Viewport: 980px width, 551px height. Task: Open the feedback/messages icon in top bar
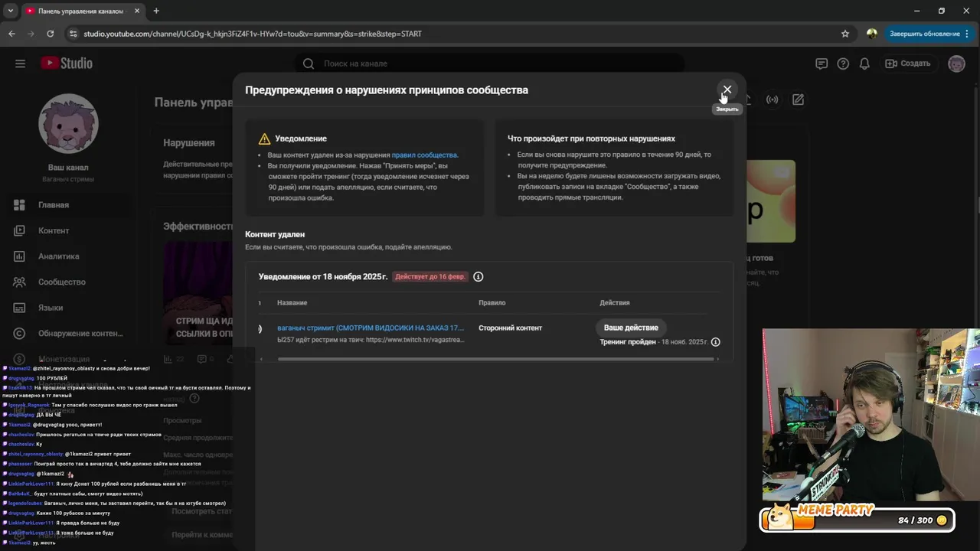(x=822, y=64)
